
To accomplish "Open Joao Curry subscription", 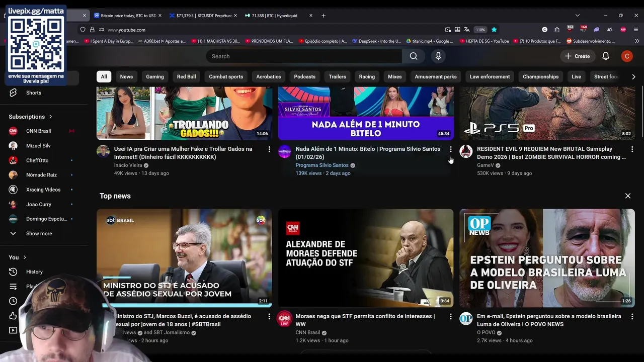I will [39, 205].
